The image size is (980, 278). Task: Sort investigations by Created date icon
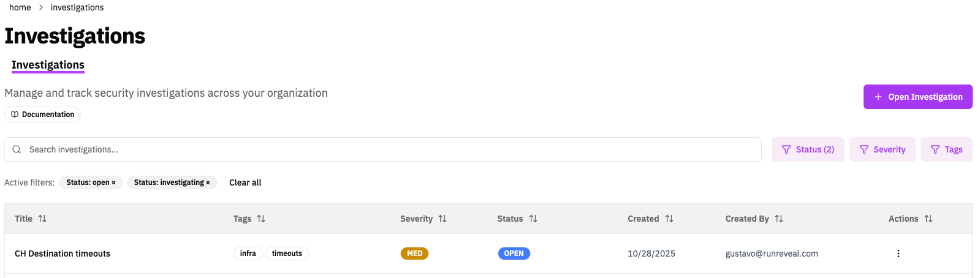[669, 219]
